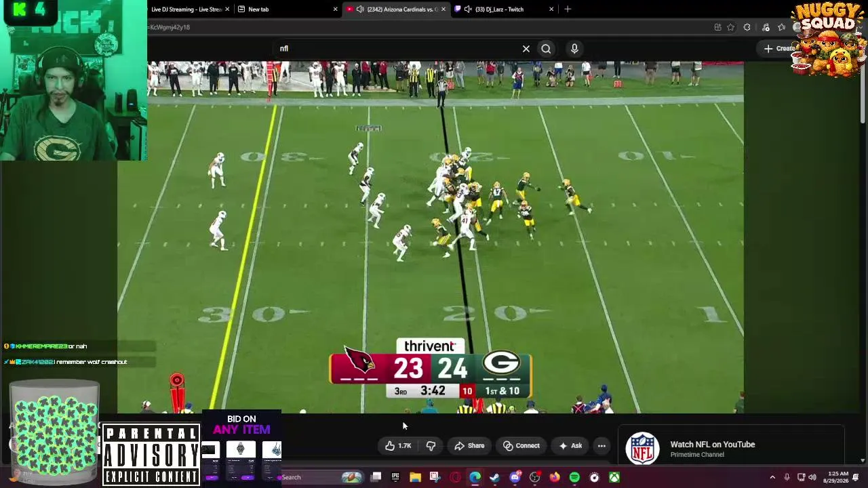Open the volume control in system tray
Viewport: 868px width, 488px height.
(812, 477)
